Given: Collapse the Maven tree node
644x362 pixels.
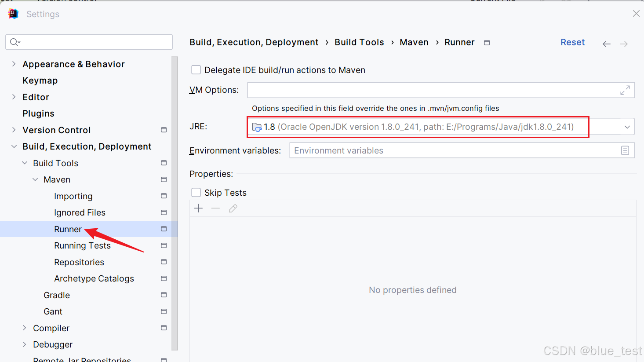Looking at the screenshot, I should (x=35, y=179).
